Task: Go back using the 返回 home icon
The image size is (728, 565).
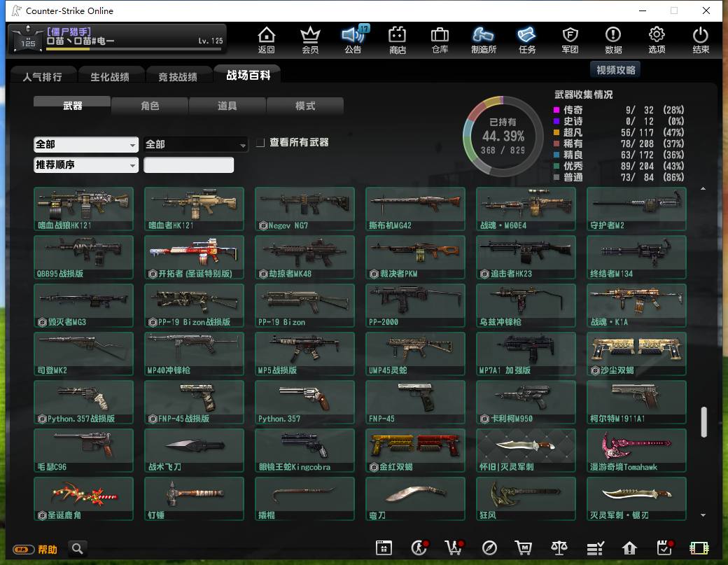Action: tap(267, 40)
